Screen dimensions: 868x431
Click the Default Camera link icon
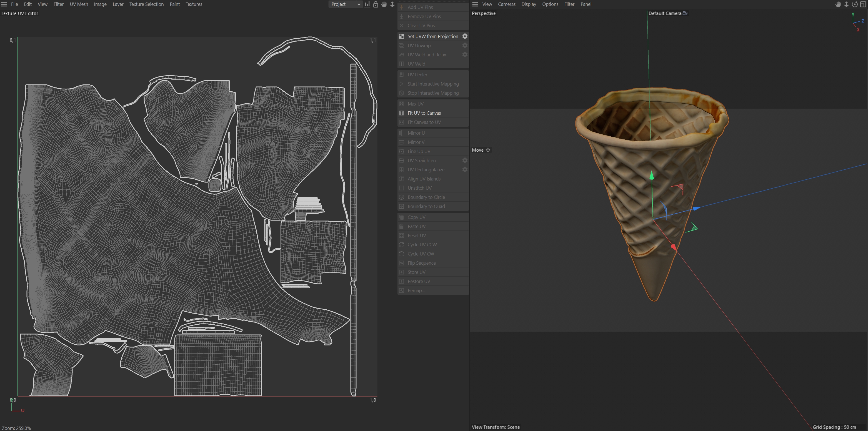click(x=685, y=13)
